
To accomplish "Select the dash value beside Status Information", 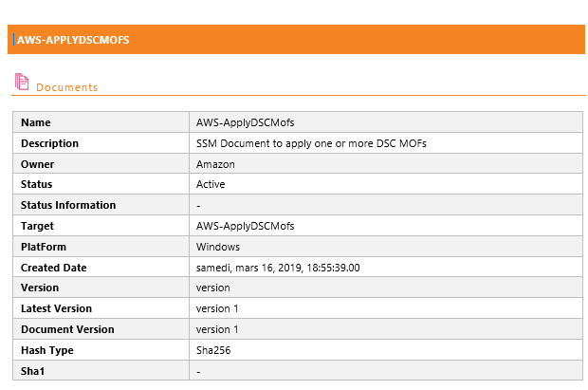I will tap(198, 206).
